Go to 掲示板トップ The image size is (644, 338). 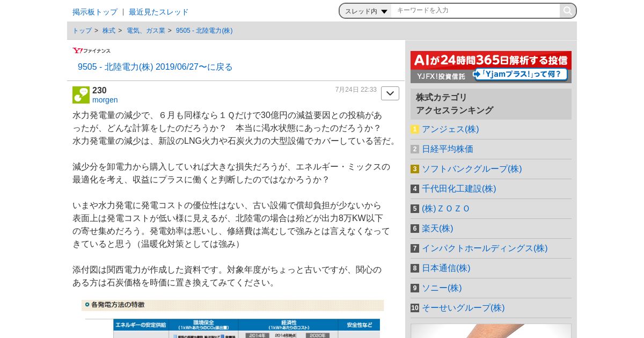tap(95, 12)
